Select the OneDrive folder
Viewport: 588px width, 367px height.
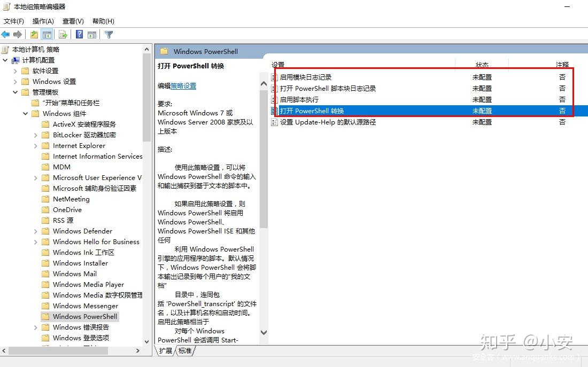click(x=67, y=209)
